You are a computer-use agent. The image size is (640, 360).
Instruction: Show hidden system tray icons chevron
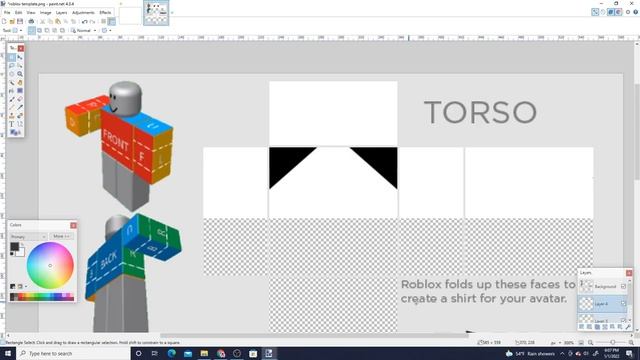[562, 353]
